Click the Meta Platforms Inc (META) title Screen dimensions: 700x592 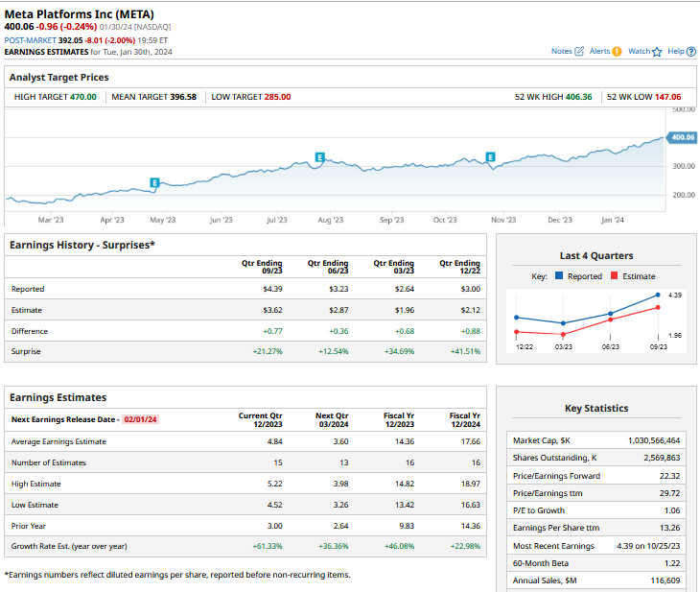pos(80,13)
